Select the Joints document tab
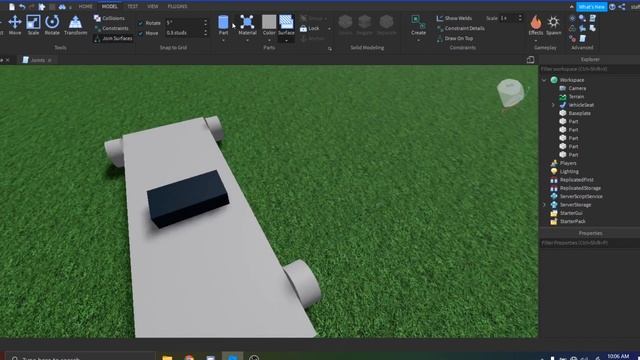The image size is (640, 360). [x=37, y=60]
